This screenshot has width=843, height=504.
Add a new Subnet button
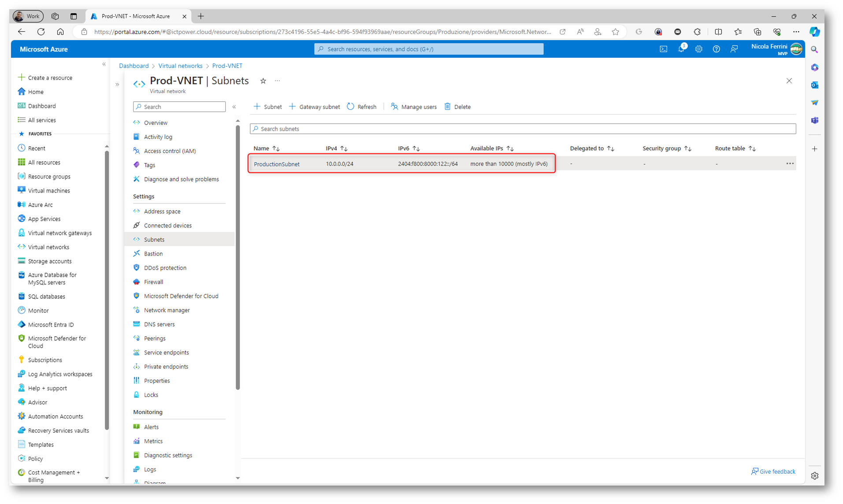(267, 107)
